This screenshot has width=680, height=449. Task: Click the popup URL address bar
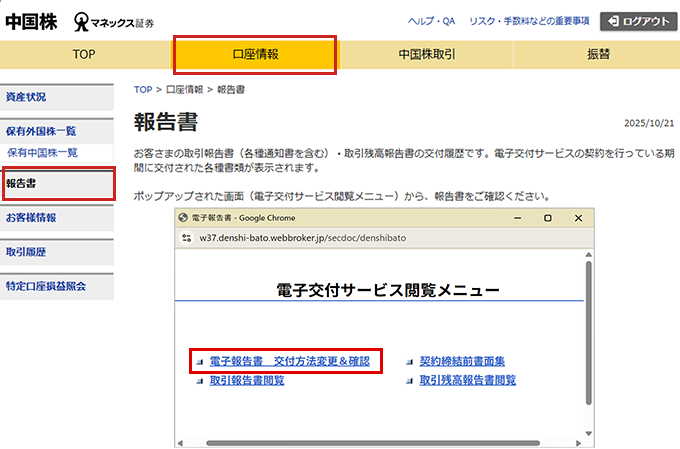pyautogui.click(x=303, y=238)
